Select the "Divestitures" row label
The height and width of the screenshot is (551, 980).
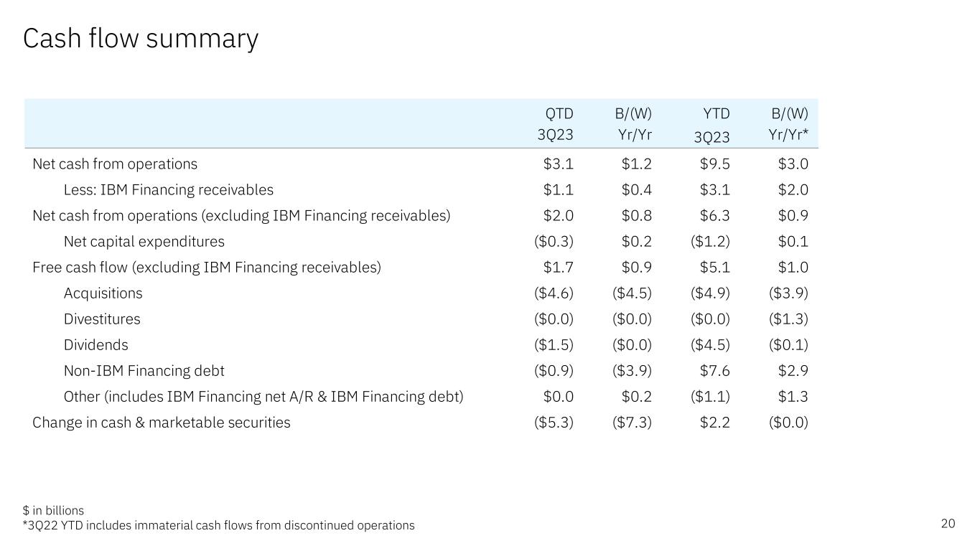[x=102, y=319]
